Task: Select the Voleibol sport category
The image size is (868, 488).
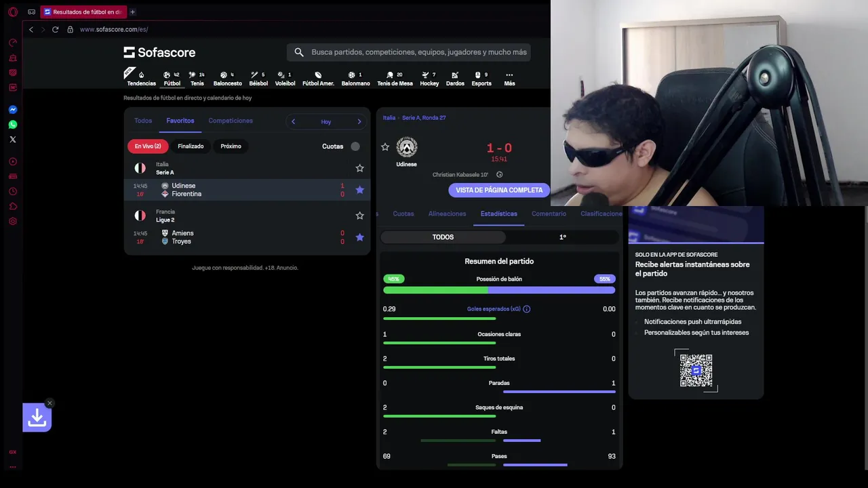Action: click(x=285, y=79)
